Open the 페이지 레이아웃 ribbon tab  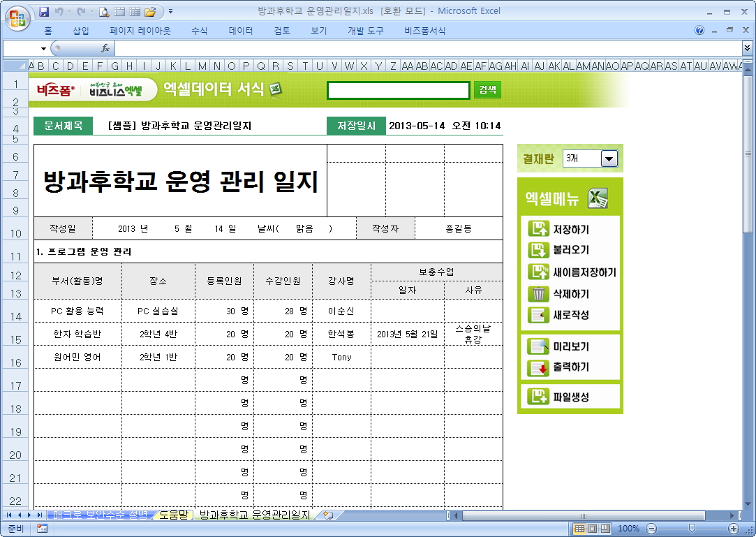click(140, 31)
